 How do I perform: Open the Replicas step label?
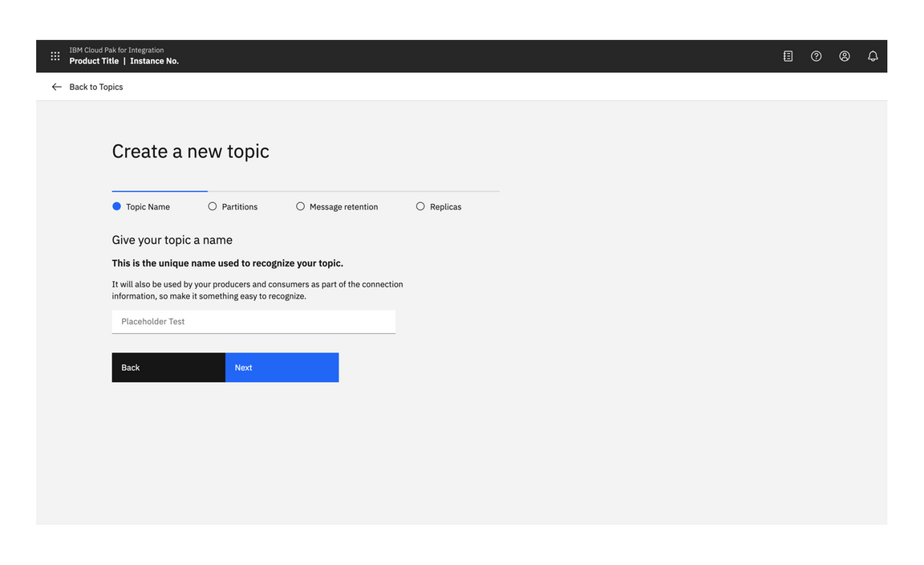[445, 206]
